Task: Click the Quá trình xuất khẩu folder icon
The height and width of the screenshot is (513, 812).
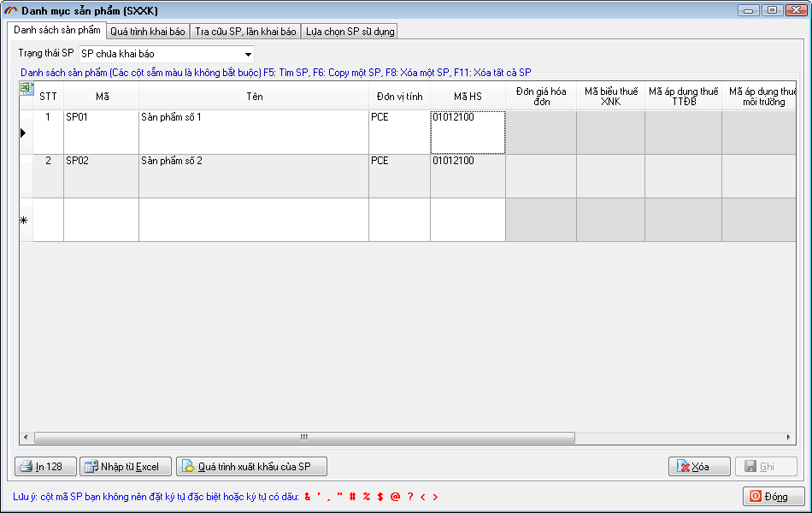Action: (188, 467)
